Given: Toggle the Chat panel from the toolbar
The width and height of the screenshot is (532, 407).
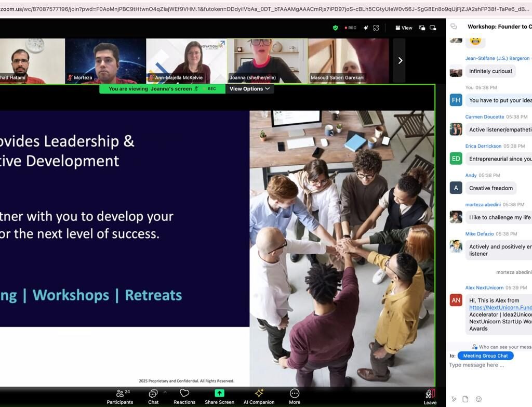Looking at the screenshot, I should [x=153, y=393].
